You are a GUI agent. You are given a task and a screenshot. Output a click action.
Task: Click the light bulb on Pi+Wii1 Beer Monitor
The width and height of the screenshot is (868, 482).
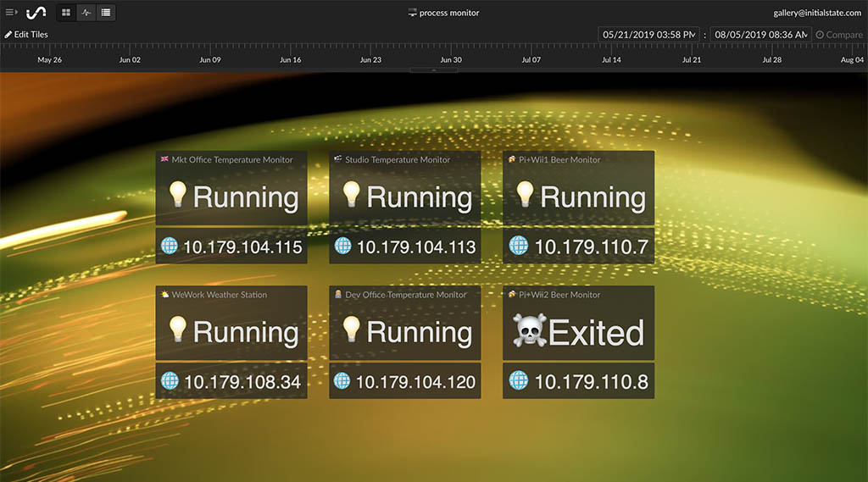tap(525, 196)
